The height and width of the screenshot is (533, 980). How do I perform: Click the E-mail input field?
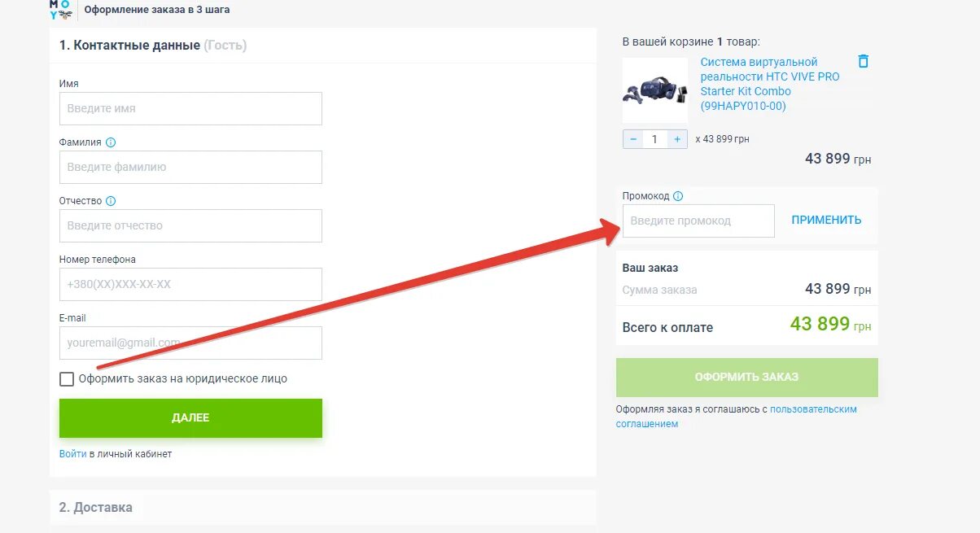pos(190,343)
